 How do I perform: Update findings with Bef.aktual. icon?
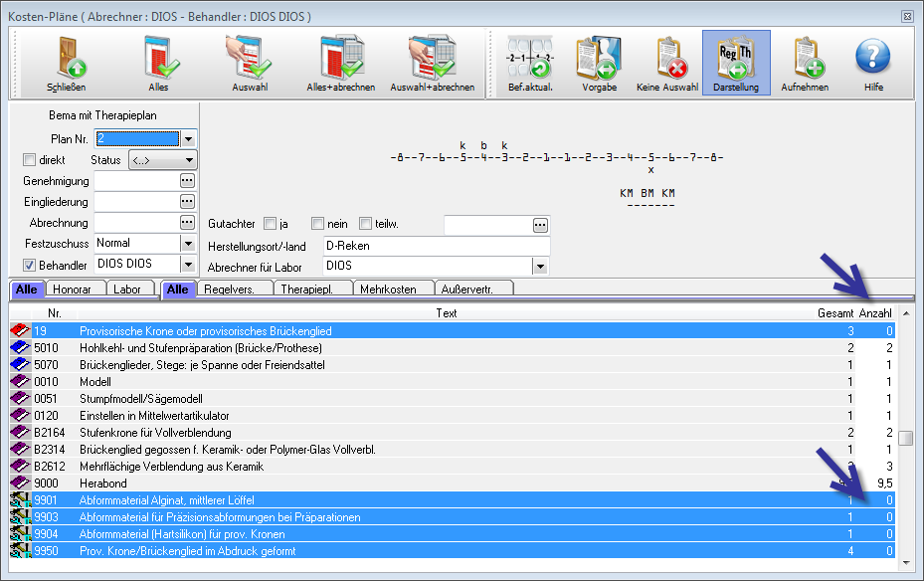tap(530, 59)
